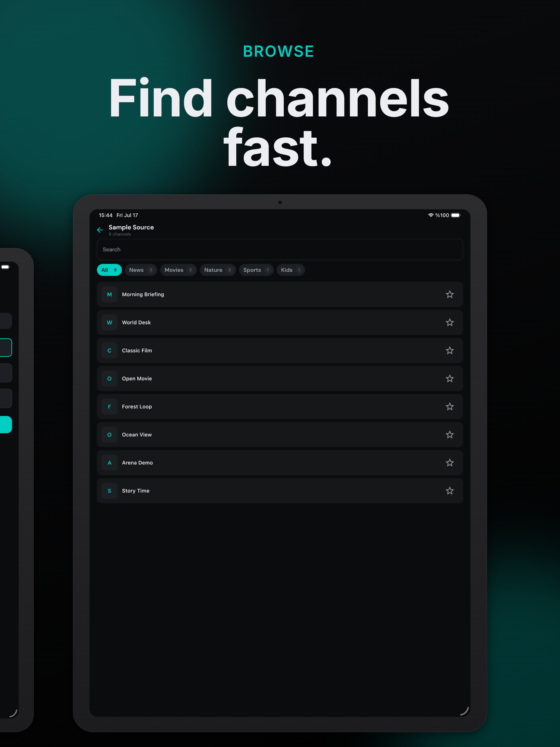This screenshot has height=747, width=560.
Task: Toggle favorite star for Ocean View
Action: pos(450,435)
